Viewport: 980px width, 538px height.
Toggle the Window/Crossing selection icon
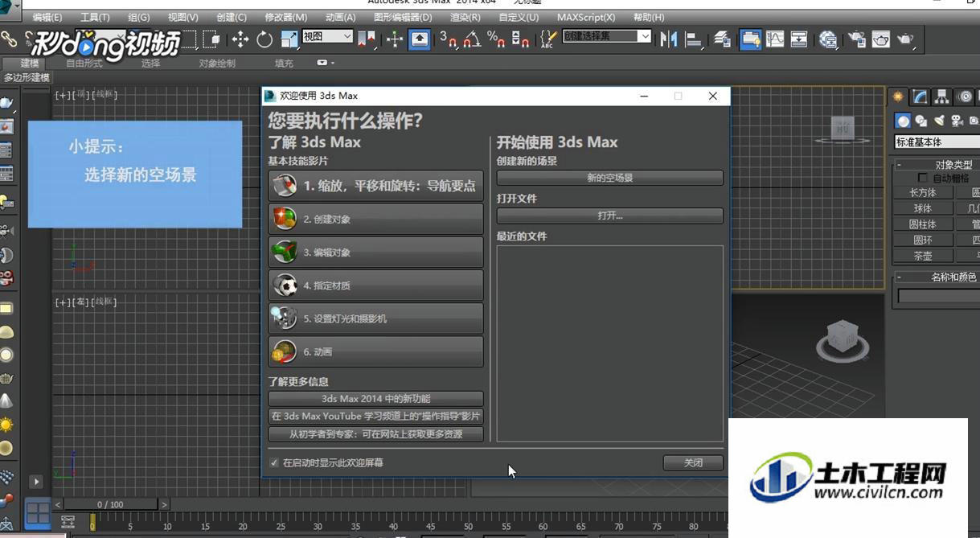[x=212, y=39]
